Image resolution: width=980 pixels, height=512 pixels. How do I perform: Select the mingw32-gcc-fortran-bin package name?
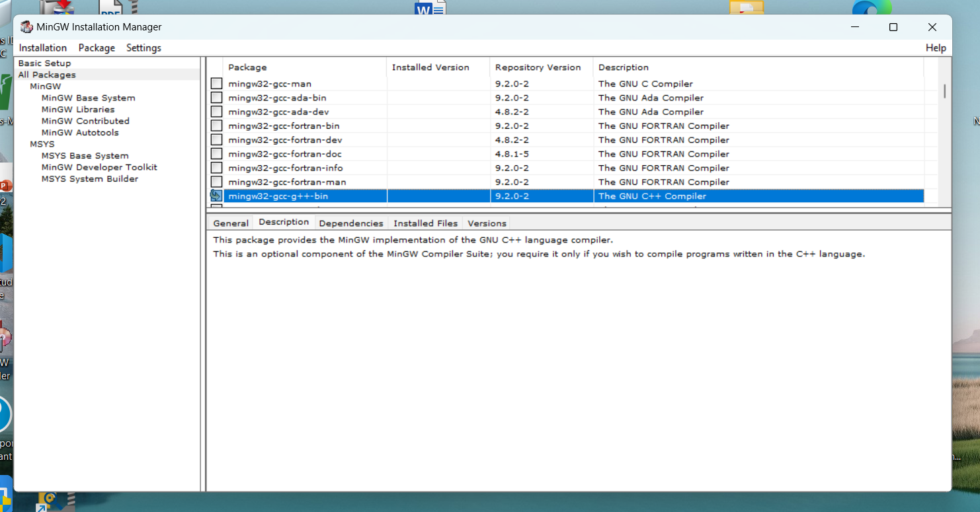point(284,126)
